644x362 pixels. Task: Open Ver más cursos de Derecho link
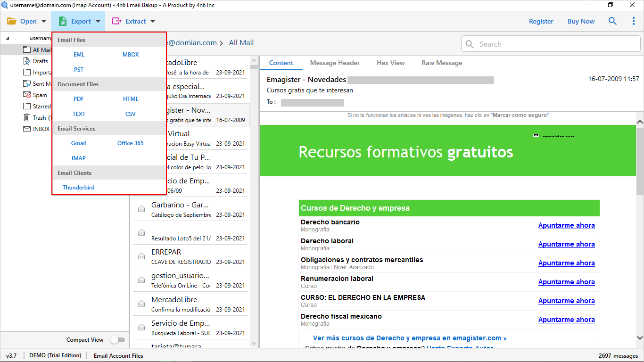click(410, 338)
